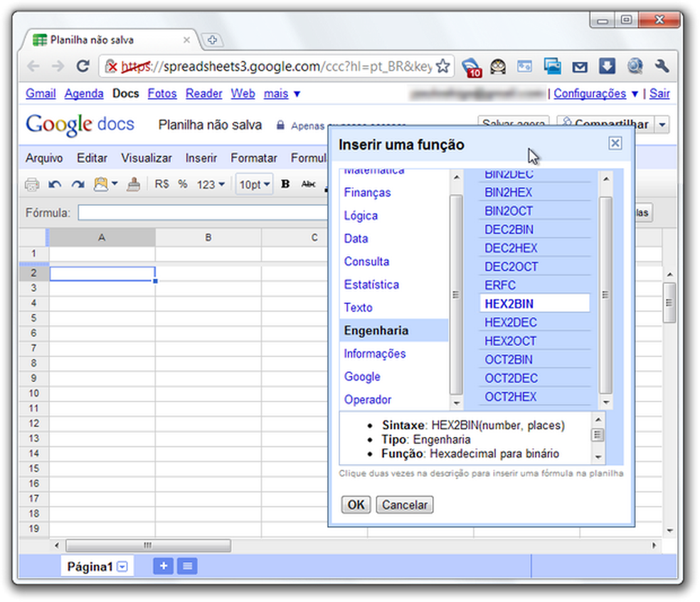Open the Inserir menu

coord(201,158)
